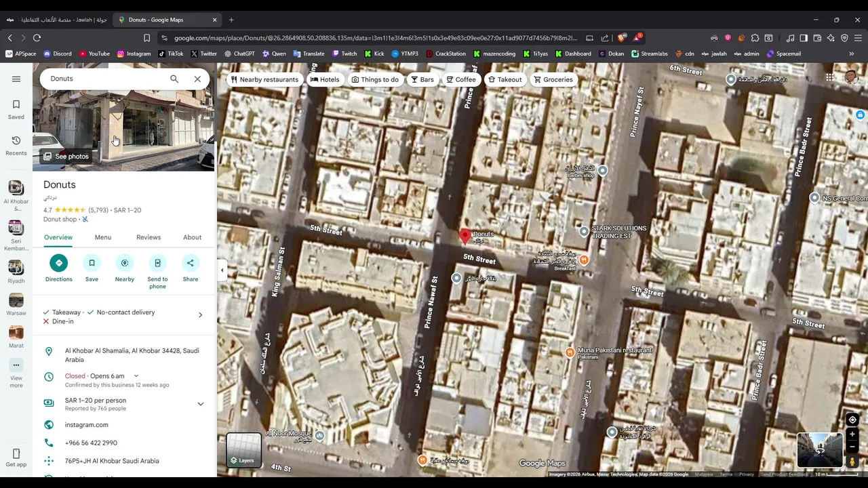
Task: Filter by Groceries chip
Action: click(553, 79)
